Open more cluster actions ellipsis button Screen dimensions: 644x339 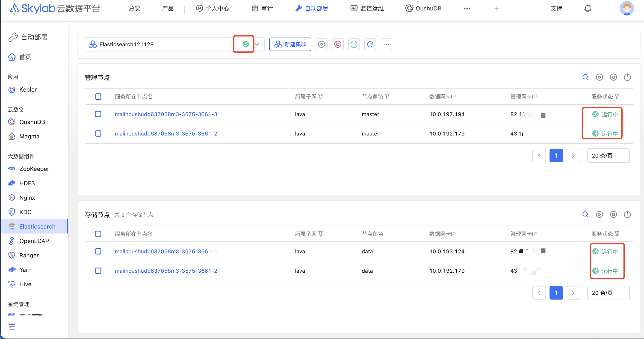coord(387,45)
